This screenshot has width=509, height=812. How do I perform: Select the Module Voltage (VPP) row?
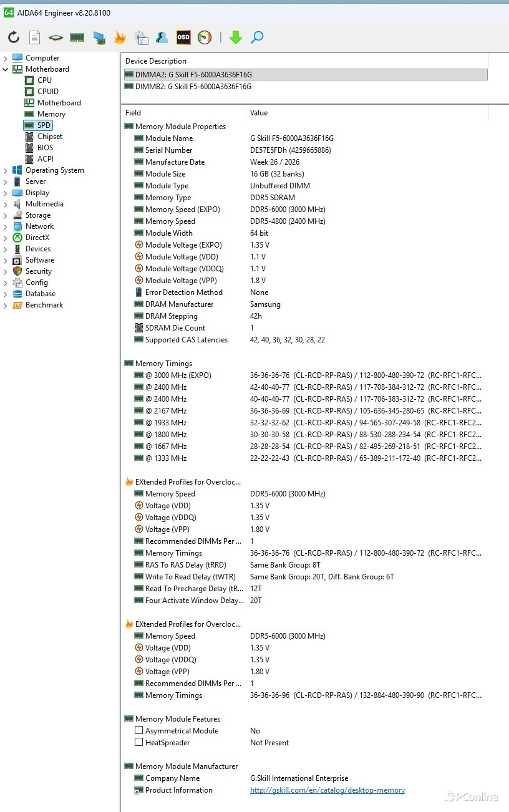click(304, 280)
